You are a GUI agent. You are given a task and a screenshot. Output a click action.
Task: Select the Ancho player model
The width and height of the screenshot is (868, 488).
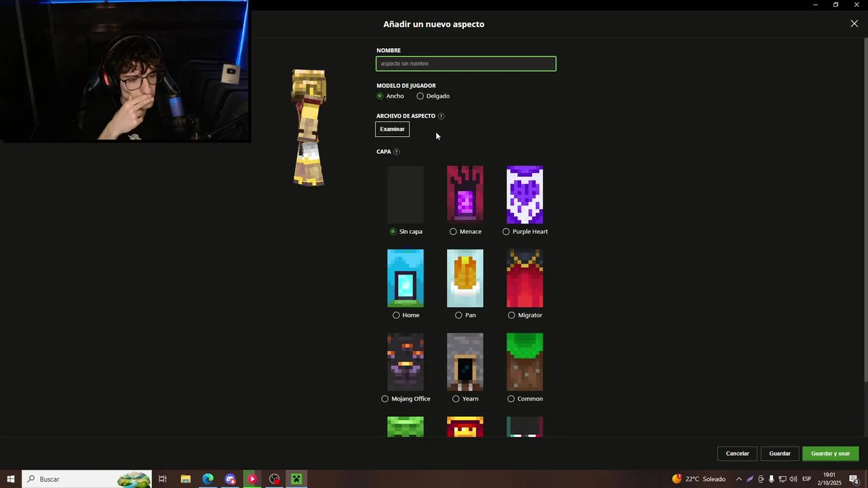click(x=380, y=96)
